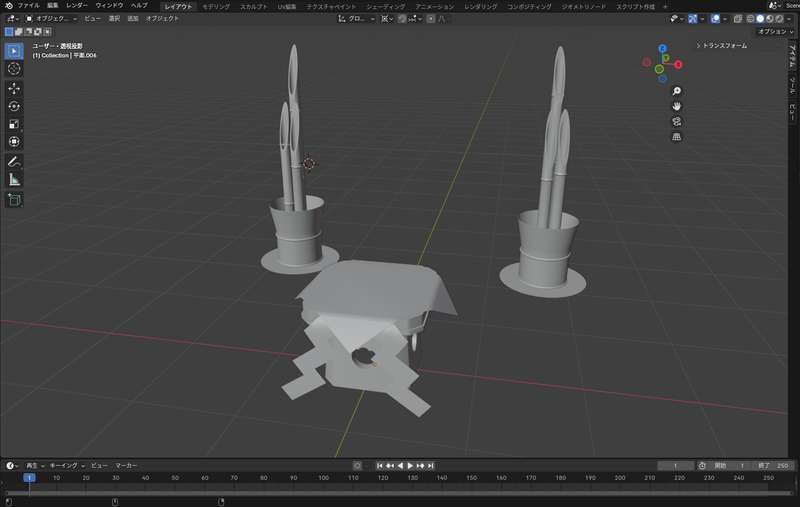Open the オプション dropdown
800x507 pixels.
[773, 31]
